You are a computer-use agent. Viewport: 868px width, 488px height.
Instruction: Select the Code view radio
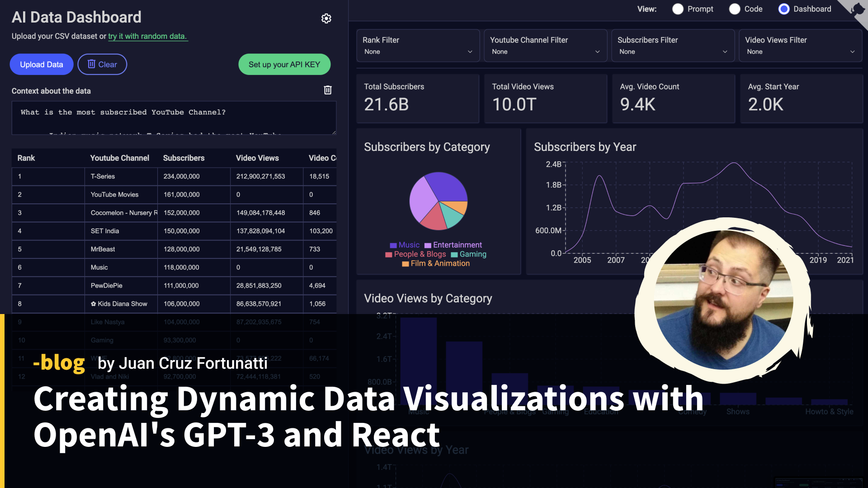[x=735, y=9]
